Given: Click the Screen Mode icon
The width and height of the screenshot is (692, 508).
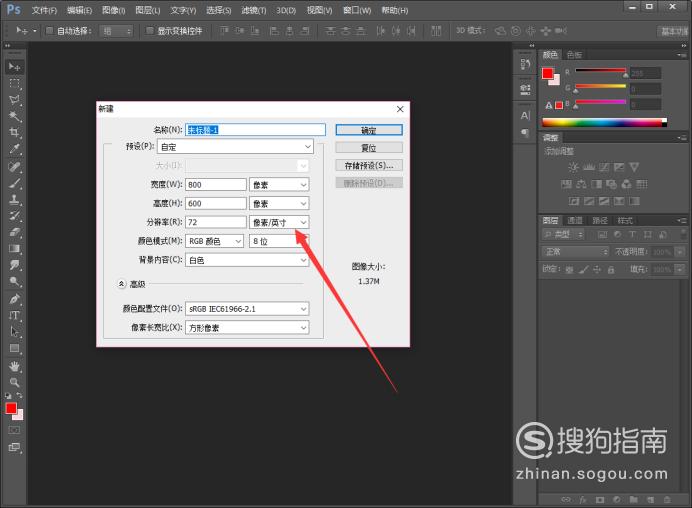Looking at the screenshot, I should point(14,448).
